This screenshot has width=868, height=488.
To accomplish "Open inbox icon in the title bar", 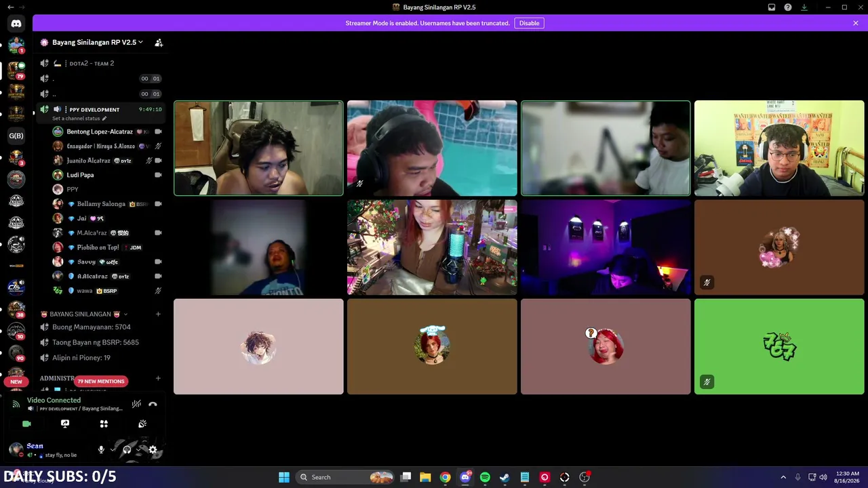I will click(772, 7).
